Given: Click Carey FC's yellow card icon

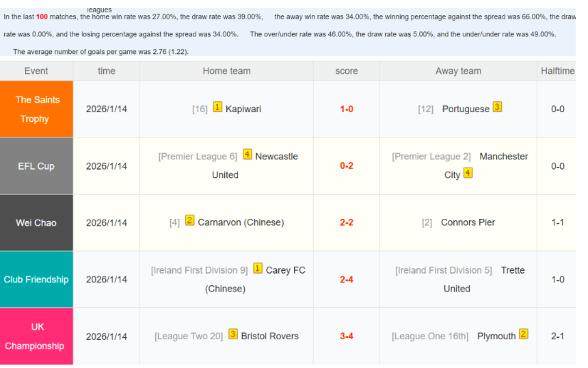Looking at the screenshot, I should click(x=258, y=269).
